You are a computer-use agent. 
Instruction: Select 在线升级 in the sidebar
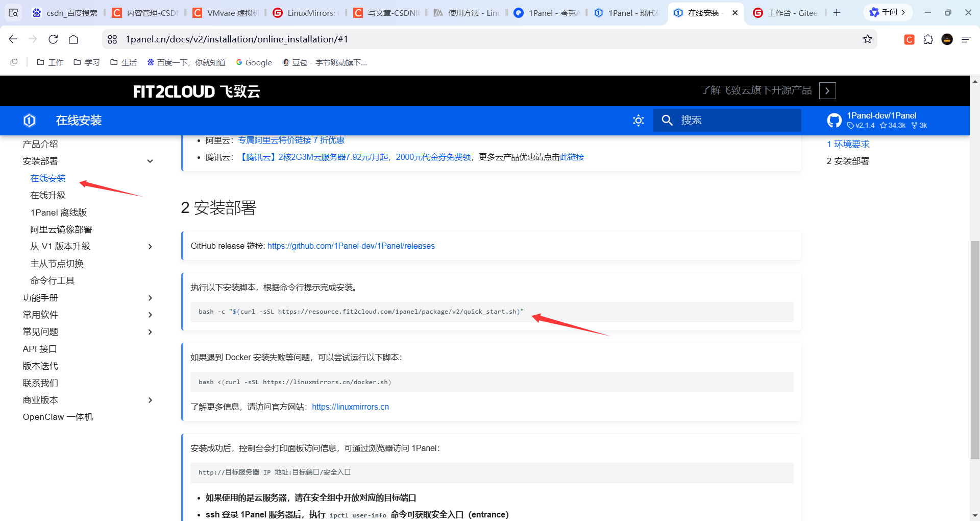48,196
